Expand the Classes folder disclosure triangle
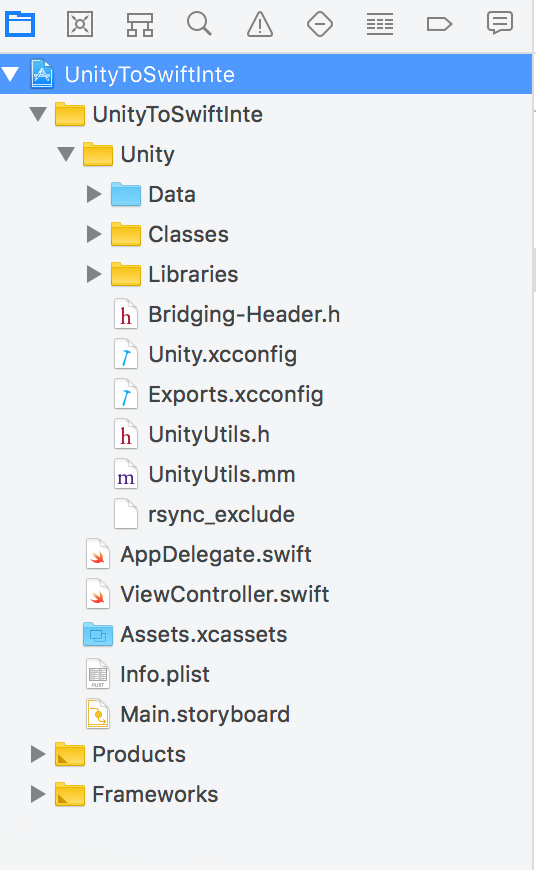The height and width of the screenshot is (870, 536). [94, 234]
